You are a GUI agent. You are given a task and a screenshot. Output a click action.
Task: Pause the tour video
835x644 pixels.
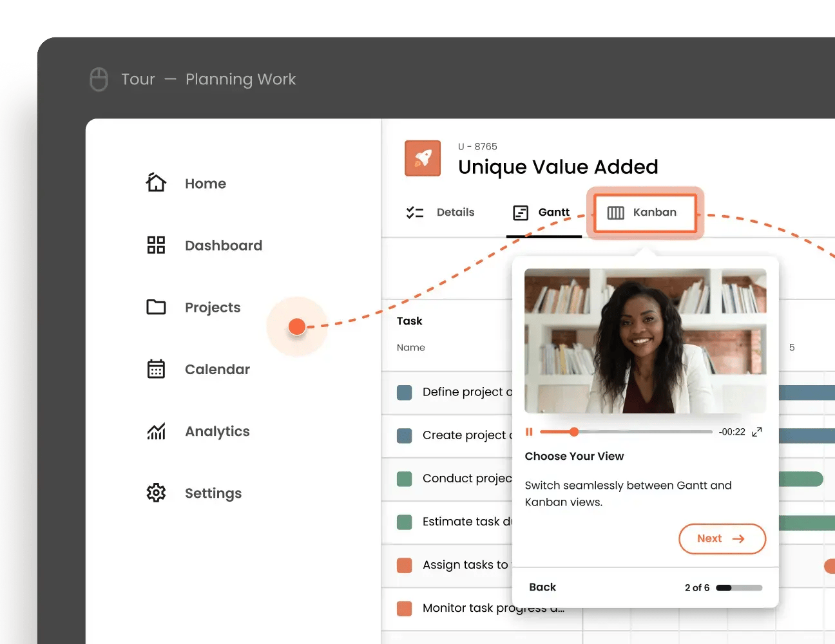[x=529, y=432]
